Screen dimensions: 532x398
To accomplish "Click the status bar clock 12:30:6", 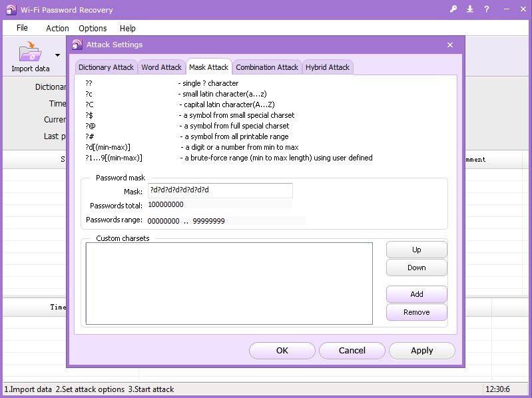I will 498,389.
